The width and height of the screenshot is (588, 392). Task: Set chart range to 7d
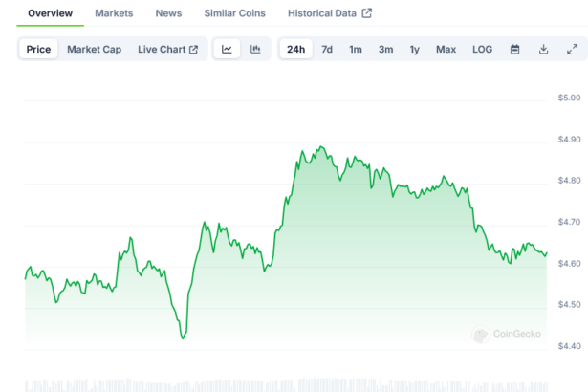pos(327,49)
